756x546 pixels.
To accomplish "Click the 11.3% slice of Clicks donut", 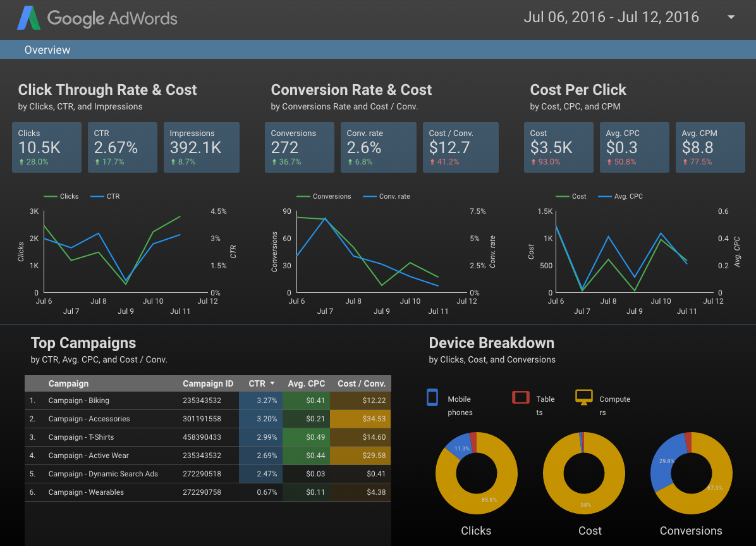I will tap(459, 447).
